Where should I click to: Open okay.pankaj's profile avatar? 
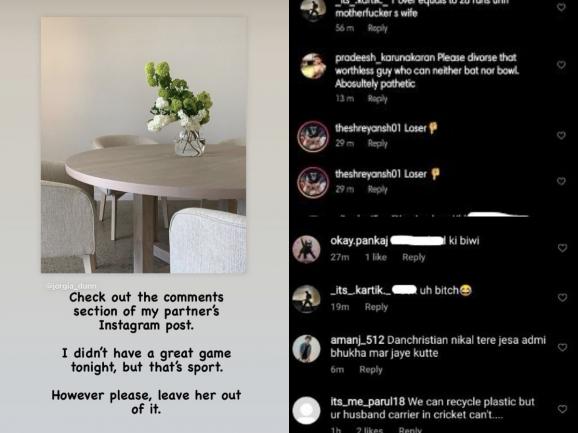[306, 249]
